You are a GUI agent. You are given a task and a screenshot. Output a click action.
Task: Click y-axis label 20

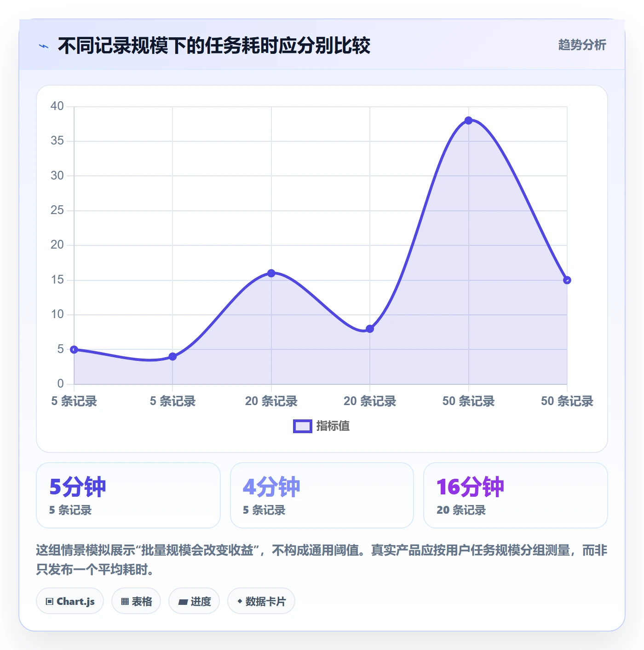[57, 245]
